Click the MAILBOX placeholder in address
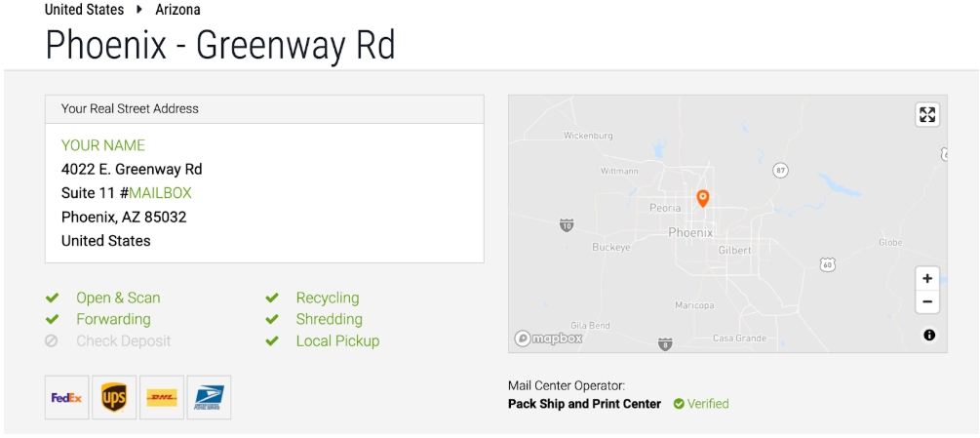This screenshot has width=980, height=438. tap(160, 193)
